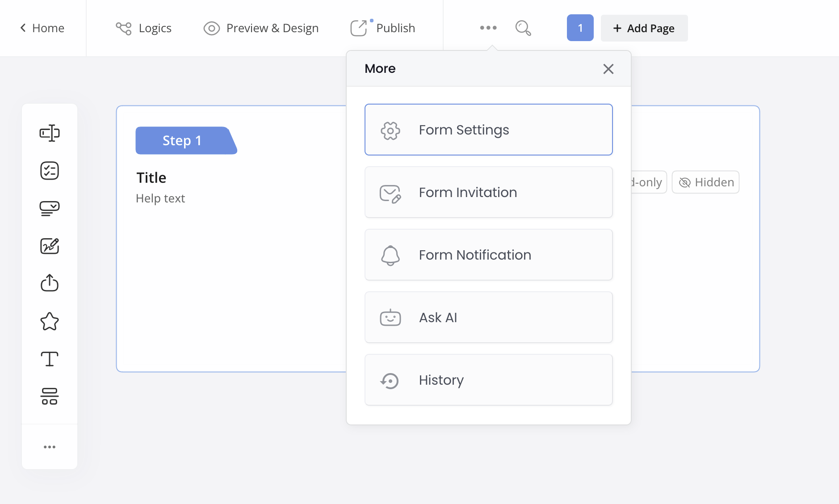
Task: Add a text input field from sidebar
Action: (50, 133)
